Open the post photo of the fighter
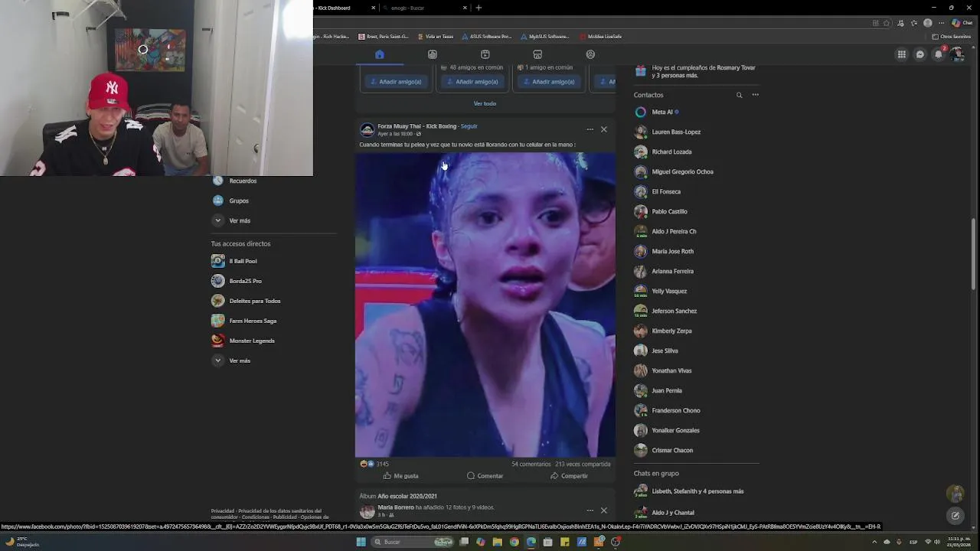 coord(485,305)
